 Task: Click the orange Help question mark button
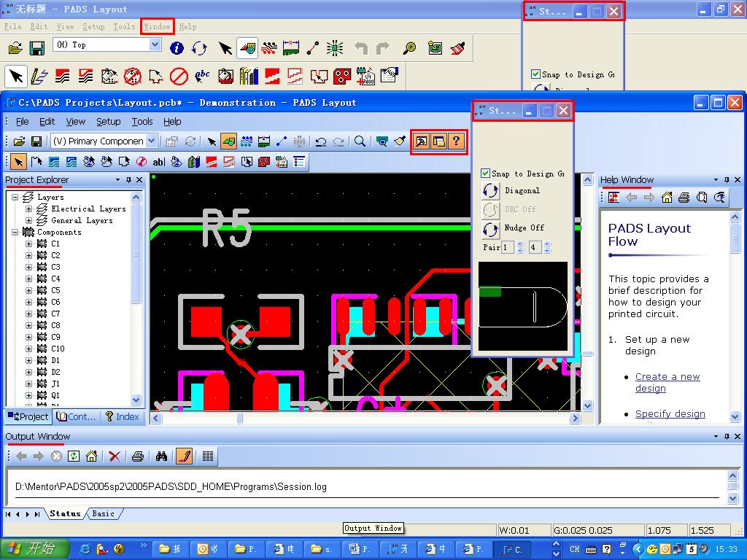click(457, 141)
